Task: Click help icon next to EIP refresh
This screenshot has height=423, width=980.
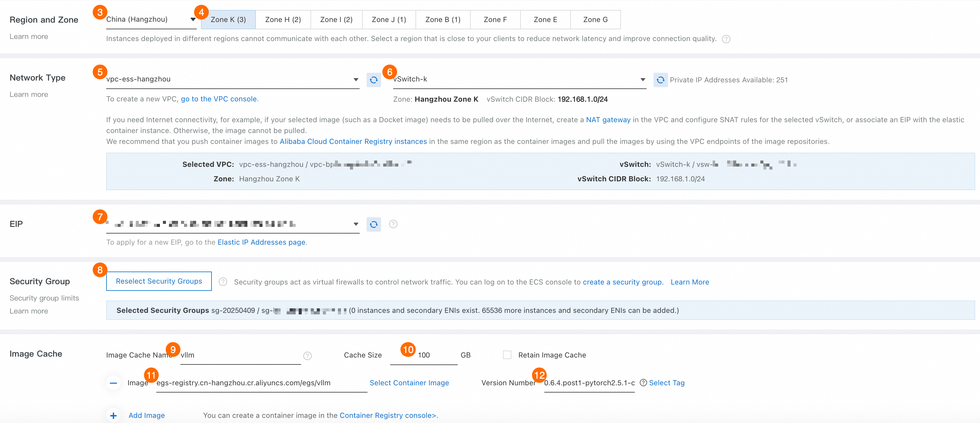Action: tap(393, 224)
